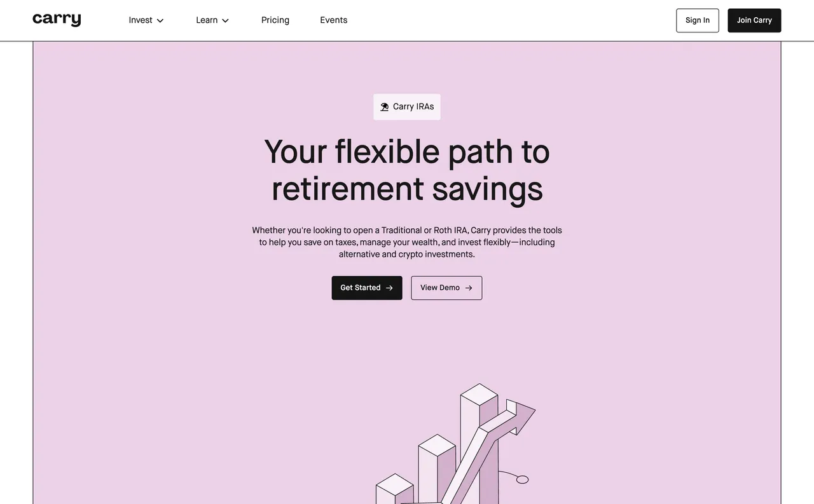Click the umbrella icon in Carry IRAs badge
The image size is (814, 504).
(x=384, y=107)
